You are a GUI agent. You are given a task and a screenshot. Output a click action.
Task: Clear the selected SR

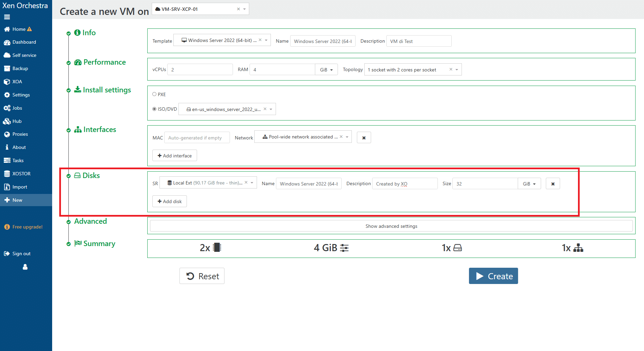246,182
